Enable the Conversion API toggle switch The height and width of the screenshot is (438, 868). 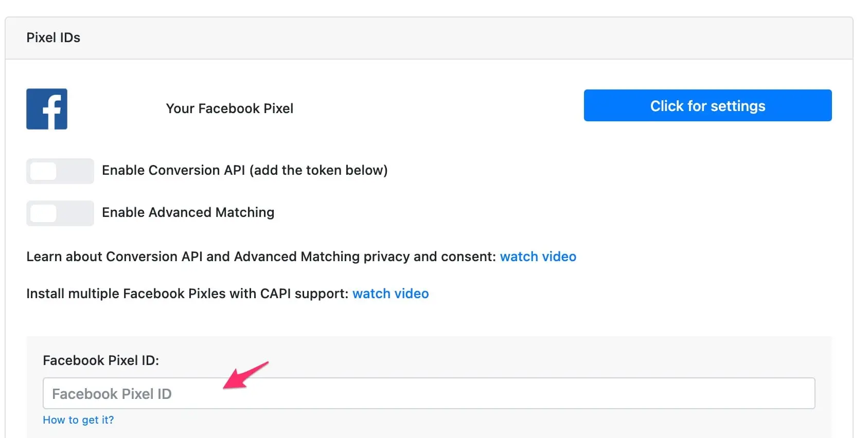(x=60, y=171)
